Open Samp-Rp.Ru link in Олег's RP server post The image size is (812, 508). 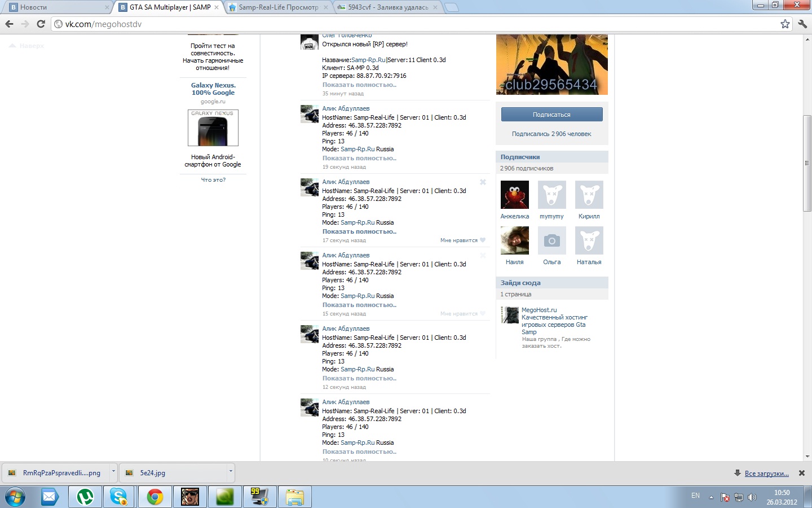point(368,60)
